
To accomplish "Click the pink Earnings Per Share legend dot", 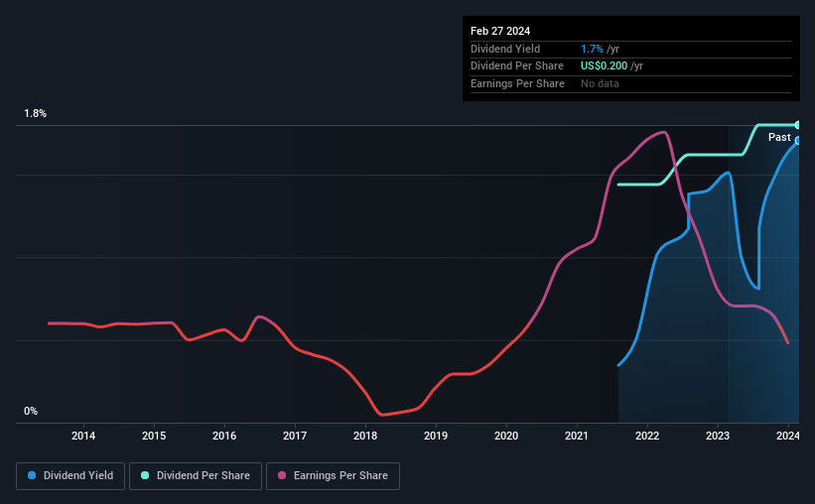I will (x=282, y=475).
